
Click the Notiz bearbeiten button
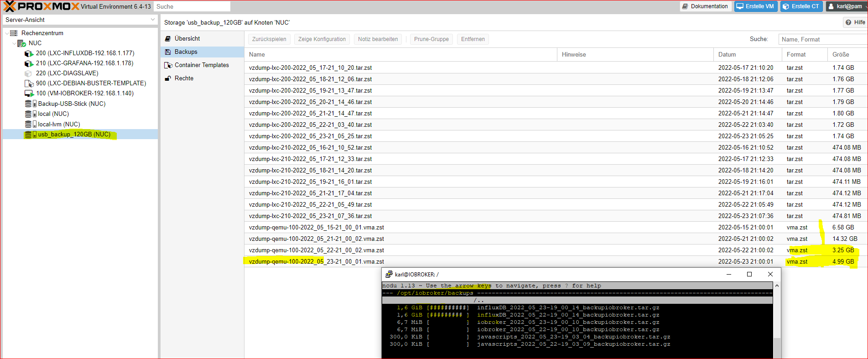[378, 39]
